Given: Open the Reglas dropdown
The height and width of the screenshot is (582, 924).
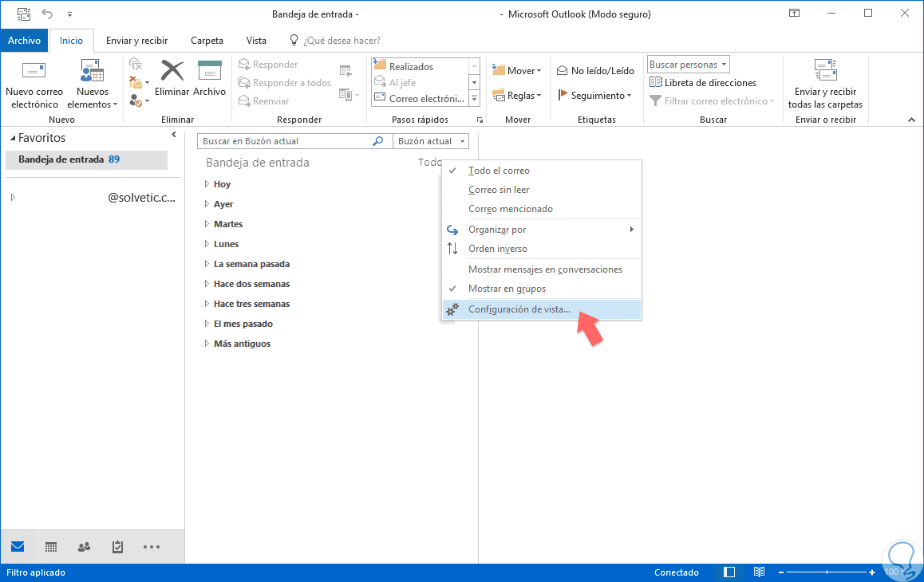Looking at the screenshot, I should pos(517,96).
